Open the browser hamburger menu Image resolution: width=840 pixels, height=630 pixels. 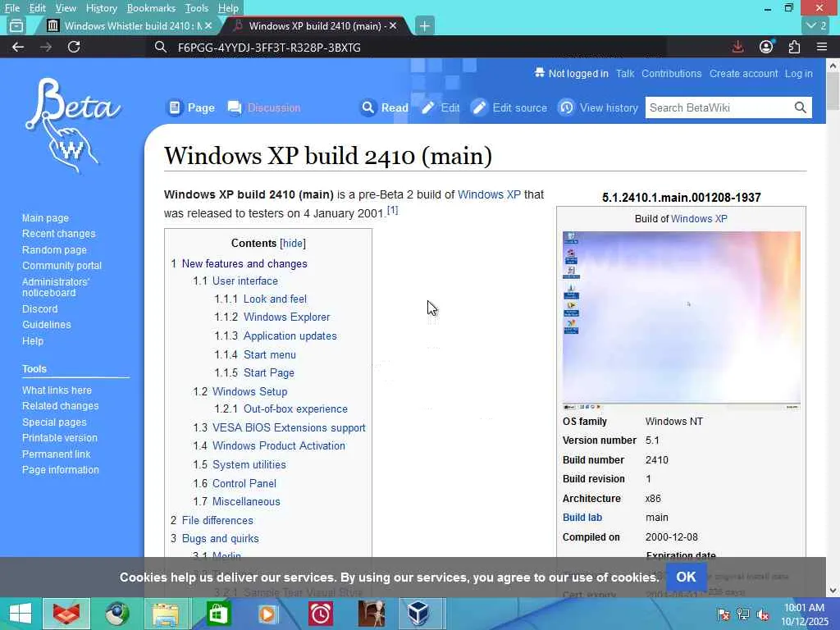tap(822, 47)
